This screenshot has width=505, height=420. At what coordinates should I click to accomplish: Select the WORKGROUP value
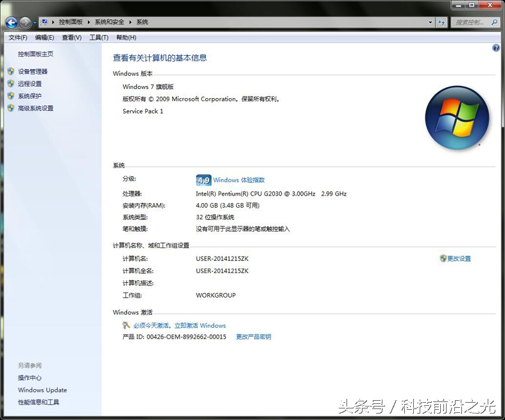(216, 295)
